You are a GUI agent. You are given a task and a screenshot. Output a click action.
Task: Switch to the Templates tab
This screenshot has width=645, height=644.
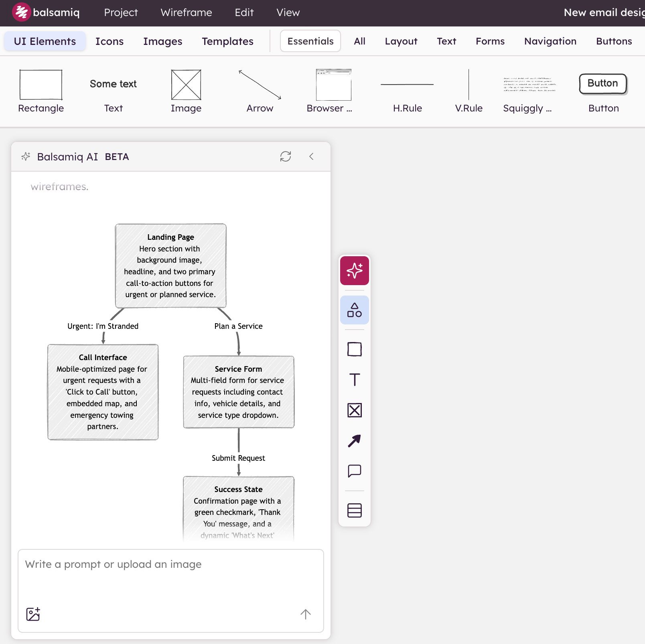pos(227,41)
